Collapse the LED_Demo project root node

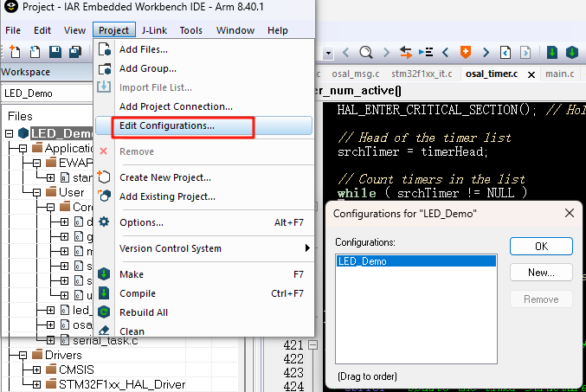(x=10, y=133)
